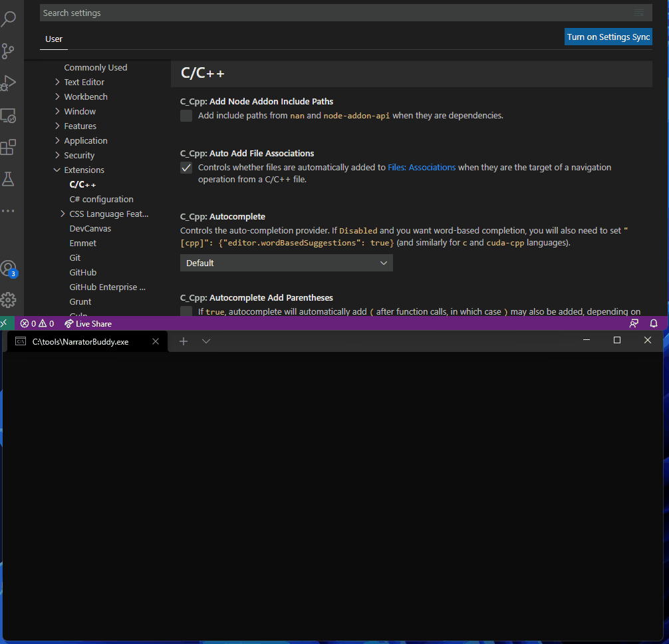
Task: Click Turn on Settings Sync button
Action: [x=608, y=37]
